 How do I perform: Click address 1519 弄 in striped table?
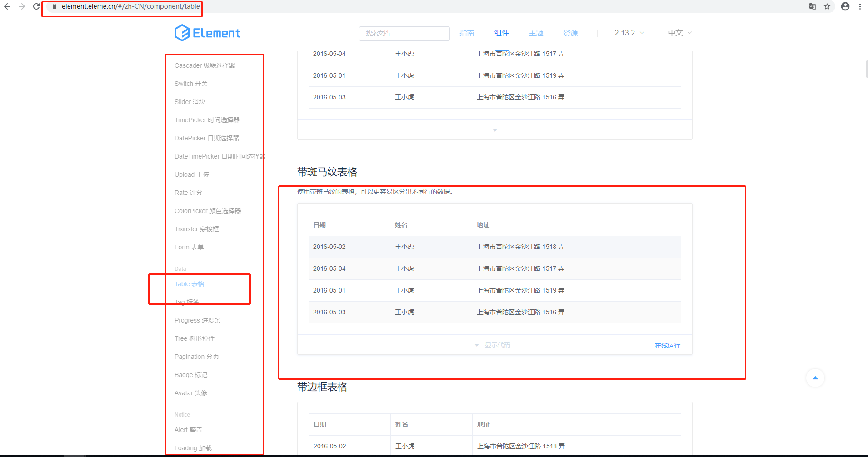pos(521,290)
